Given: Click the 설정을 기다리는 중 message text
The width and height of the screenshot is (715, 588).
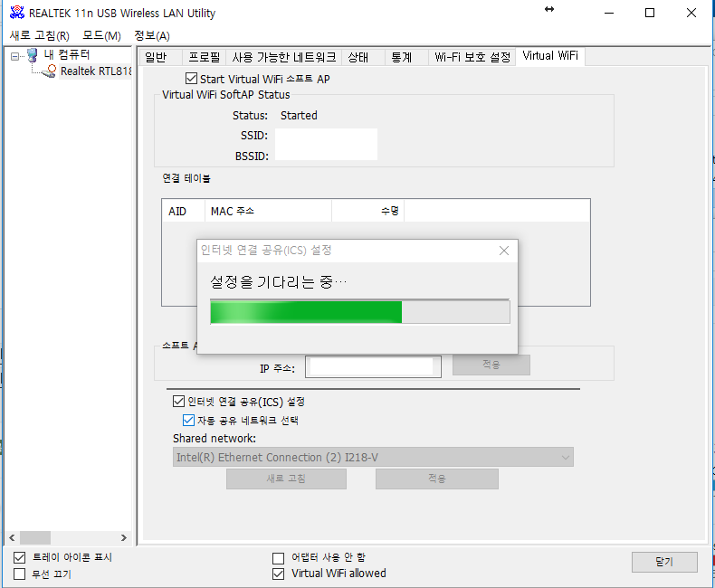Looking at the screenshot, I should point(278,282).
